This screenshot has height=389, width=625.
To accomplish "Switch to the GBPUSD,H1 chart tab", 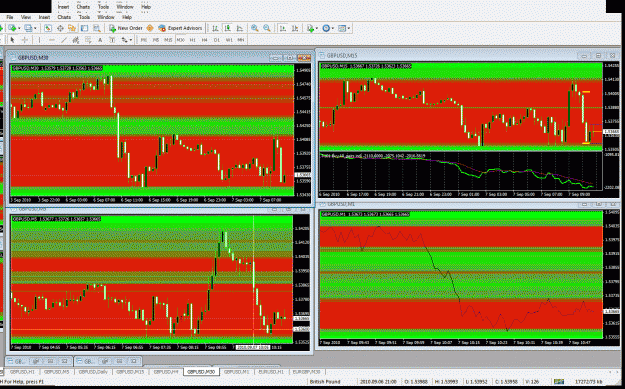I will tap(22, 371).
